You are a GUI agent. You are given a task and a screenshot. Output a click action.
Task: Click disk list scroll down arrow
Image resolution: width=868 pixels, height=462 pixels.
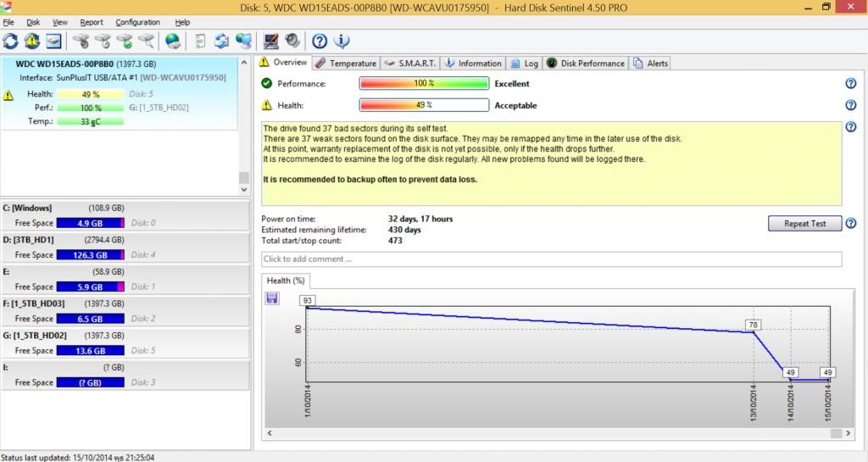tap(244, 189)
